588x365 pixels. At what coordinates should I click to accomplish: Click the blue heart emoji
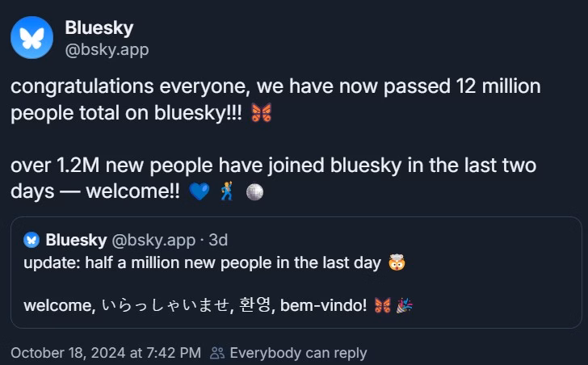point(198,192)
